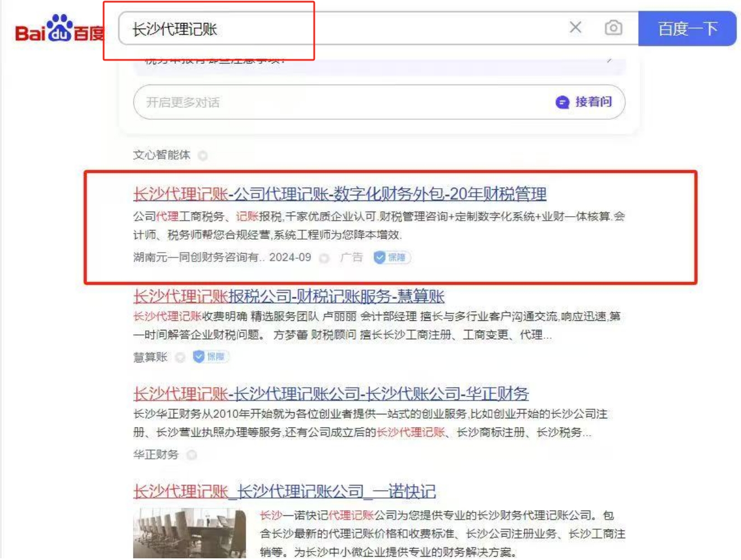Viewport: 741px width, 560px height.
Task: Open the result 长沙代理记账_长沙代理记账公司_一诺快记
Action: point(285,492)
